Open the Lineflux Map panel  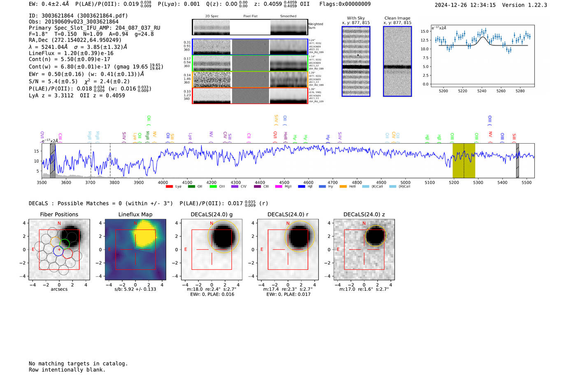pos(135,250)
